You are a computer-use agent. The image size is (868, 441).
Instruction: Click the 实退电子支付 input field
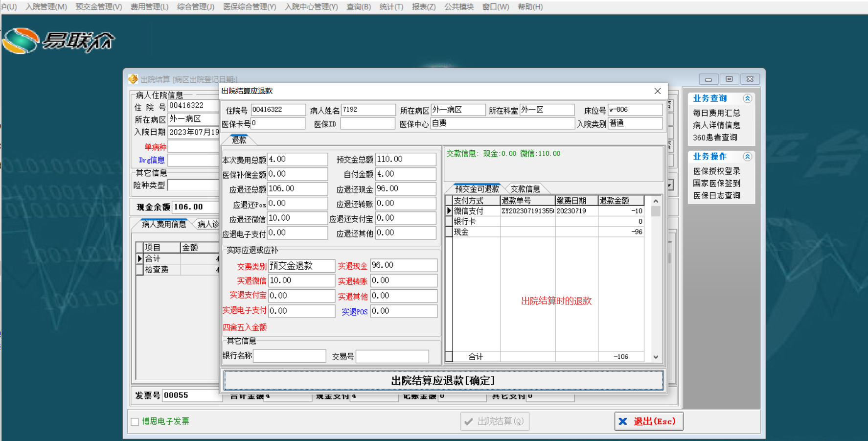[301, 311]
